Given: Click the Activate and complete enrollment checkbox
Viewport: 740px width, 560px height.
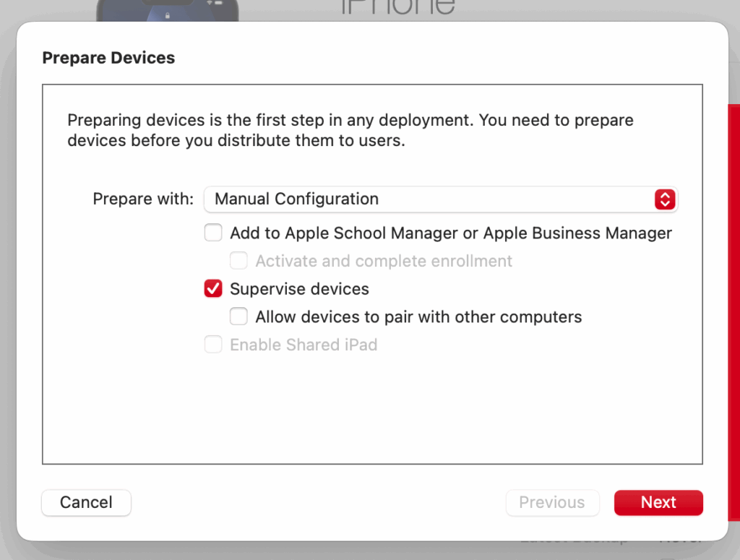Looking at the screenshot, I should pos(238,261).
